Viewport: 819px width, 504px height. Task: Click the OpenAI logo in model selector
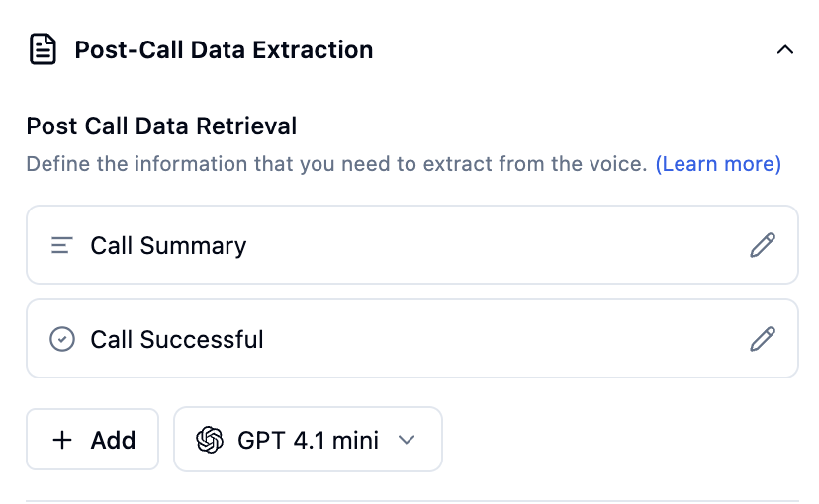click(x=210, y=440)
